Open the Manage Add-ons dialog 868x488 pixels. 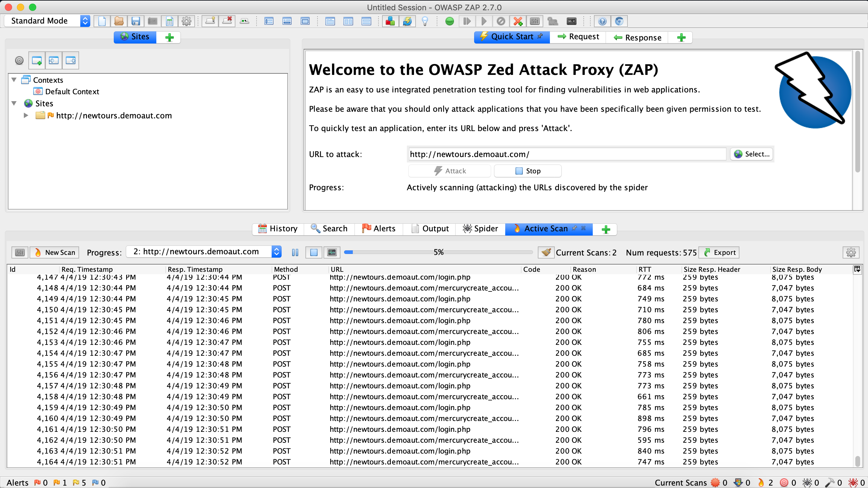point(390,21)
